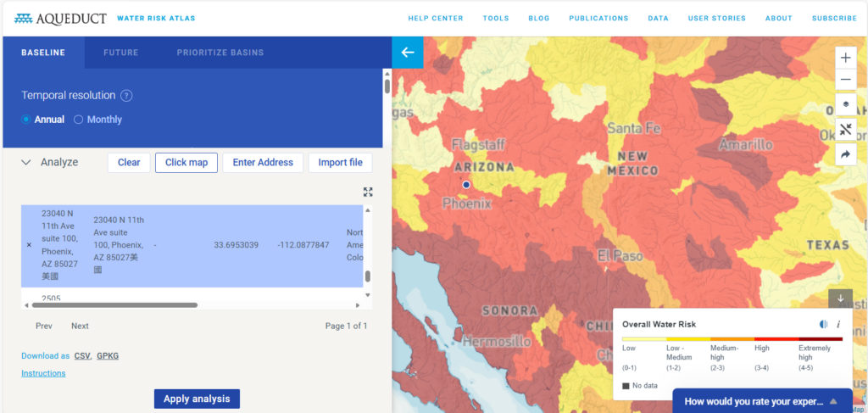Expand the analysis table to fullscreen

pos(368,192)
